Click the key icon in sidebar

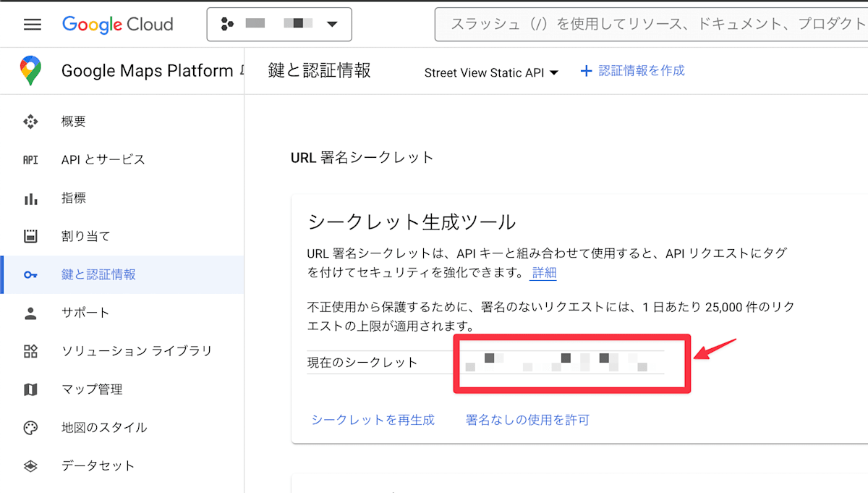(x=30, y=275)
